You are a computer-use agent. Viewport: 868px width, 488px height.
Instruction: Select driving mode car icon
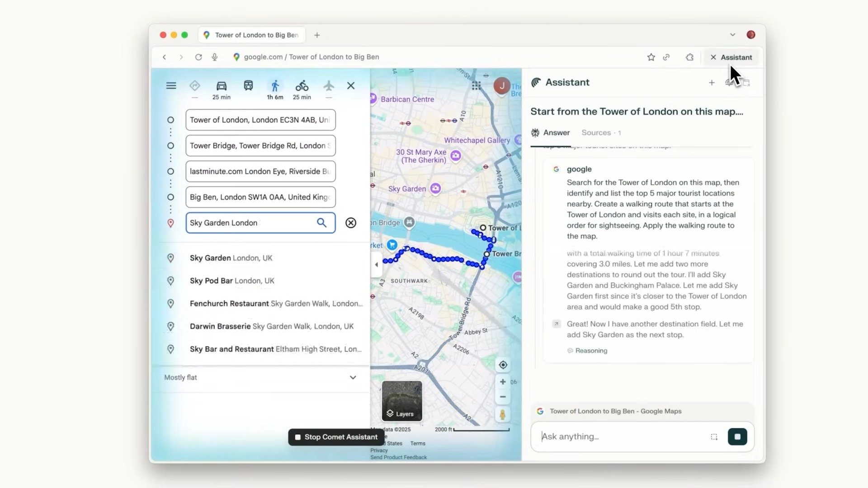[x=222, y=86]
